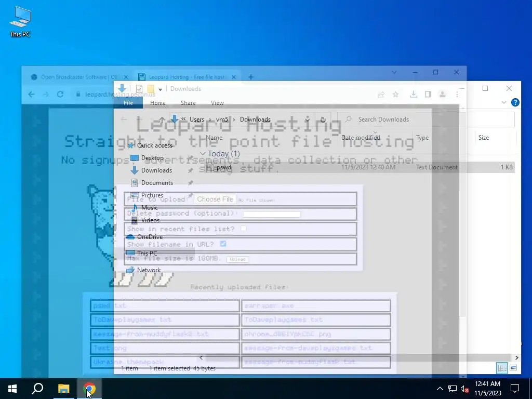Select Quick access in navigation pane
This screenshot has width=532, height=399.
(x=155, y=145)
